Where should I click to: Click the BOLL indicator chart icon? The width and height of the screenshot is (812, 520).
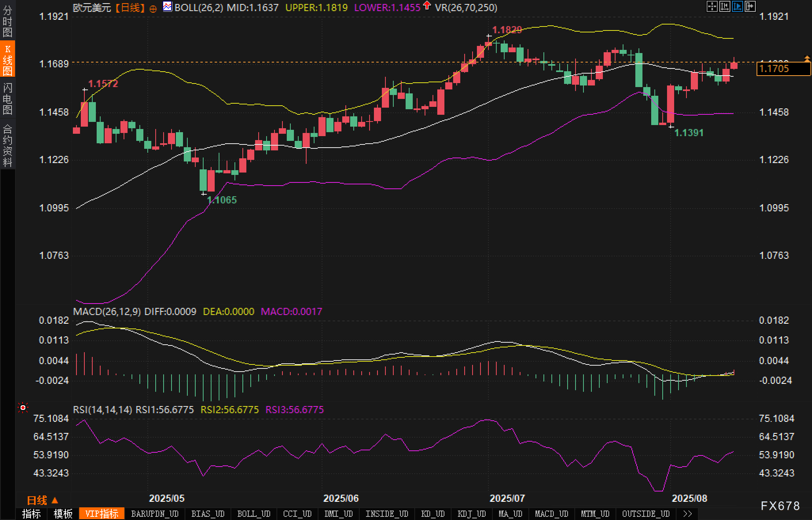click(x=168, y=6)
